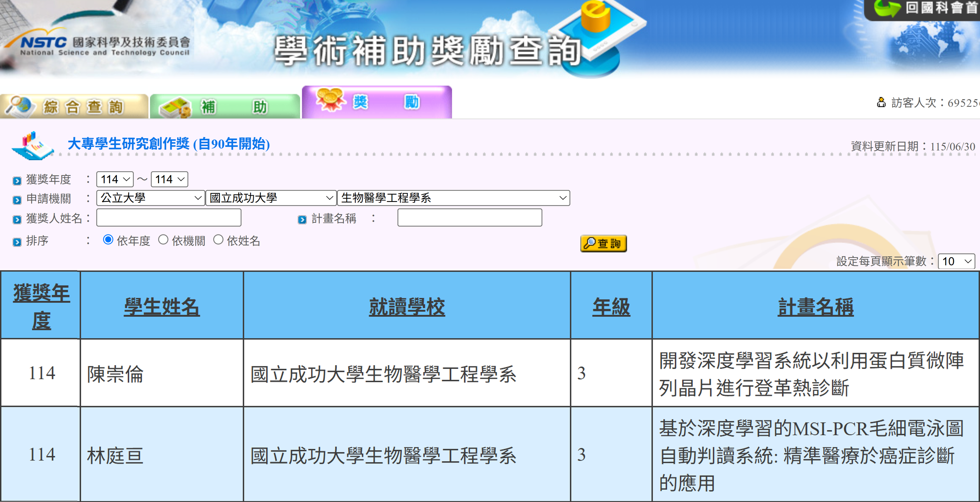Click the bullet icon next to 計畫名稱

tap(302, 219)
